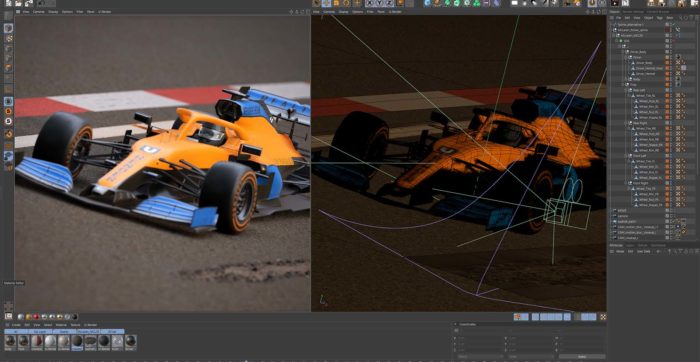Toggle visibility dots of Rear Left row
The height and width of the screenshot is (362, 700).
671,90
